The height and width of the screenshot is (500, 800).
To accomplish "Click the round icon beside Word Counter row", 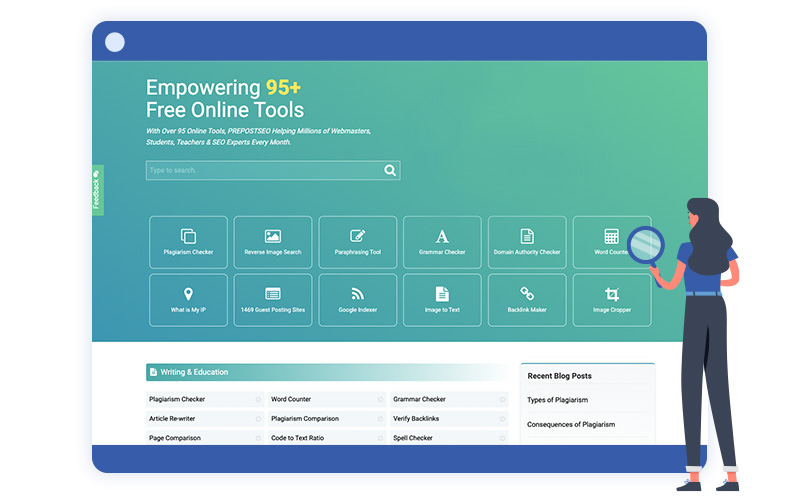I will [380, 399].
